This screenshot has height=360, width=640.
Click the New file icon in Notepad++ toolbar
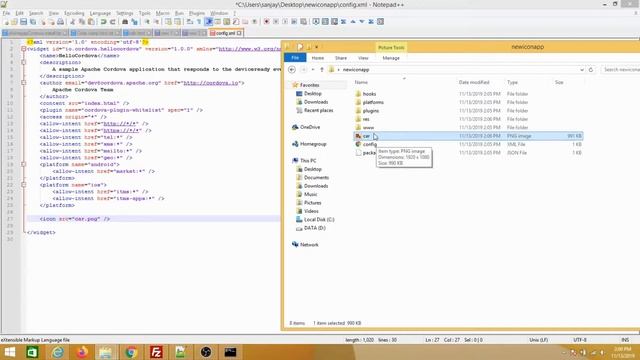tap(6, 22)
